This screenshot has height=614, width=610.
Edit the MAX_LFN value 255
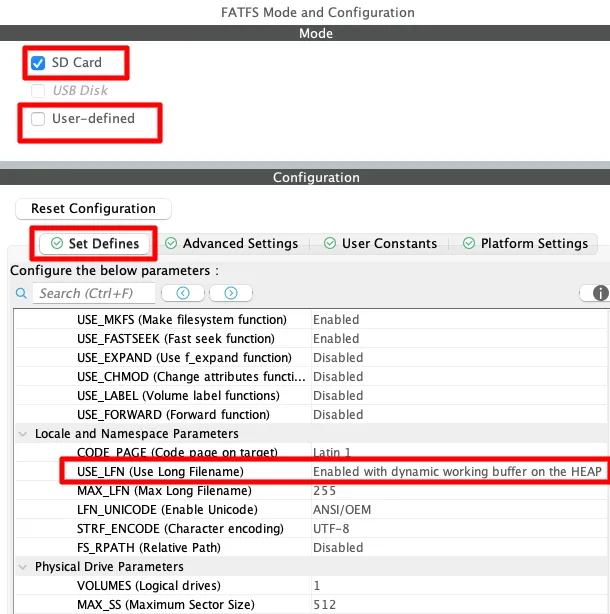point(459,491)
